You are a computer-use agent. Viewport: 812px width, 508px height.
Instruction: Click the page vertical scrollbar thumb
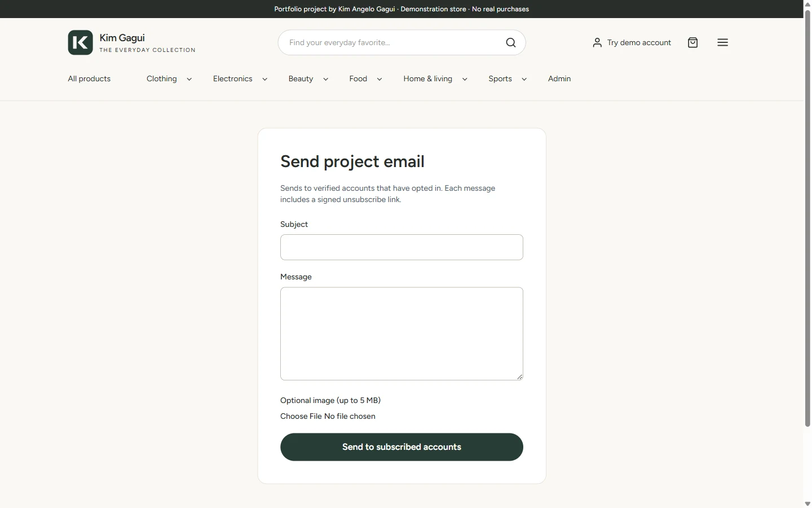coord(807,217)
